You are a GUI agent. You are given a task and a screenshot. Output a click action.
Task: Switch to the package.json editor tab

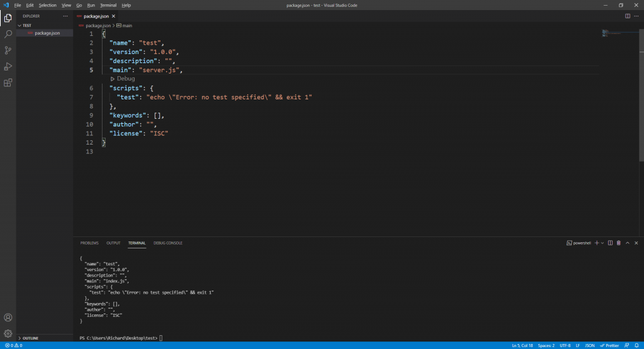coord(96,16)
